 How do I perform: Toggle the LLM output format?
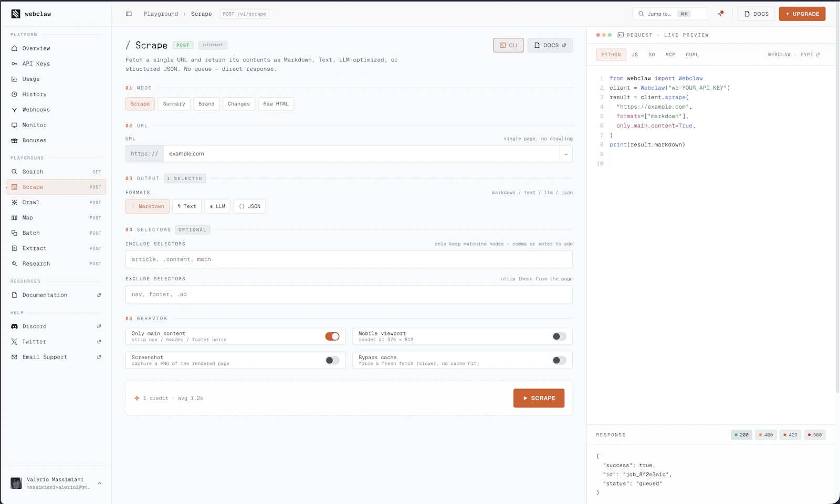(217, 206)
